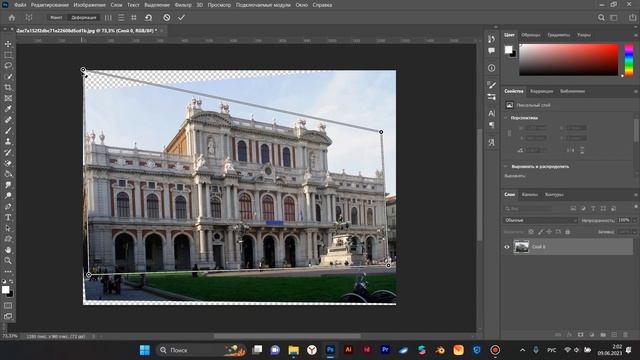
Task: Open the Character panel icon
Action: (491, 113)
